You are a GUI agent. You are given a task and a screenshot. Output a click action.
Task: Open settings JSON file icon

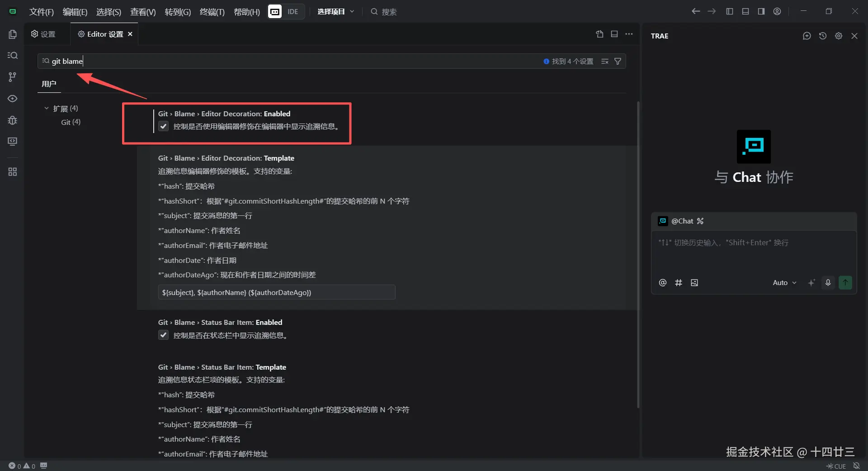pos(600,34)
